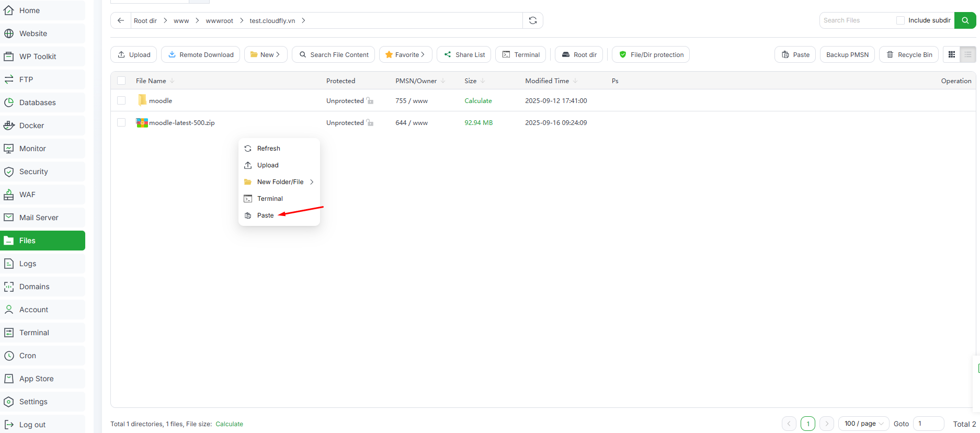980x433 pixels.
Task: Enable the Include subdir checkbox
Action: pyautogui.click(x=900, y=20)
